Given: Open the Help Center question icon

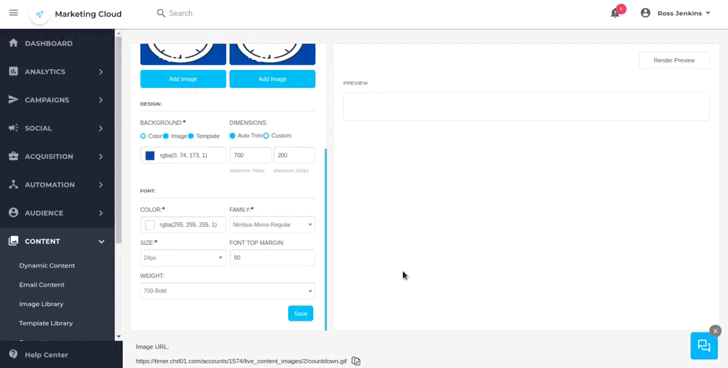Looking at the screenshot, I should pyautogui.click(x=13, y=354).
